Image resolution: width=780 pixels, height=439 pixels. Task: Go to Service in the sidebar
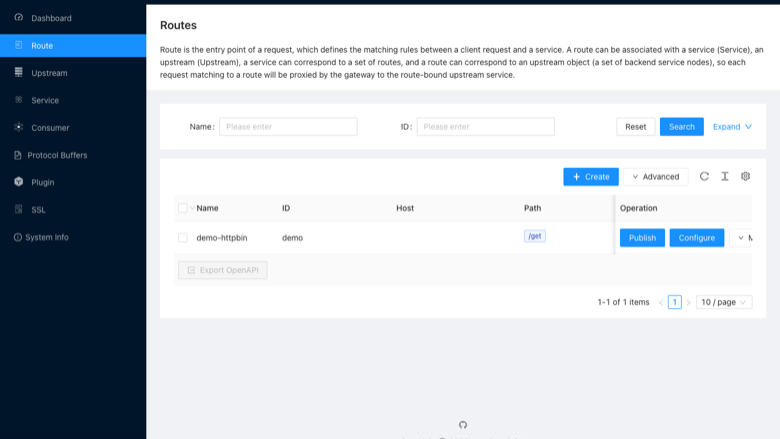click(45, 100)
